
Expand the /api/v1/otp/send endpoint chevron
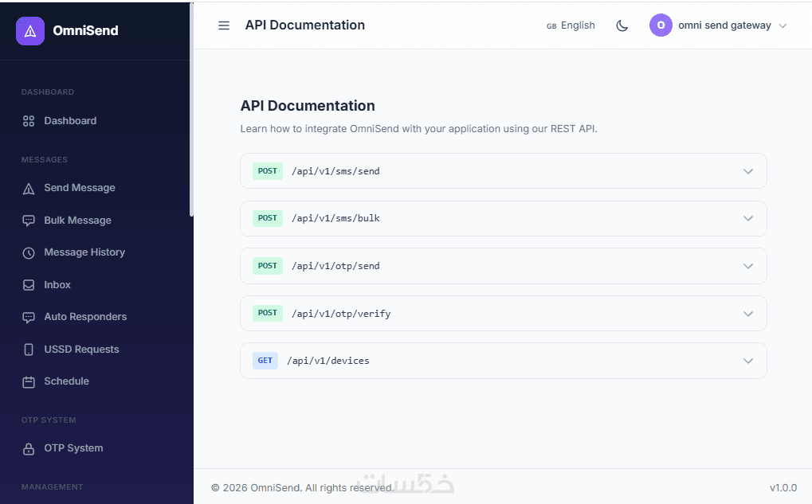tap(747, 266)
